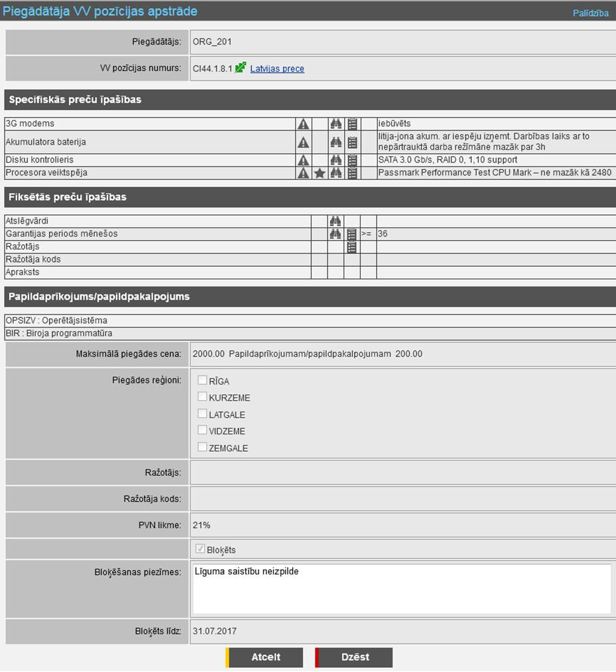Check the KURZEME delivery region
Screen dimensions: 616x672
[202, 397]
